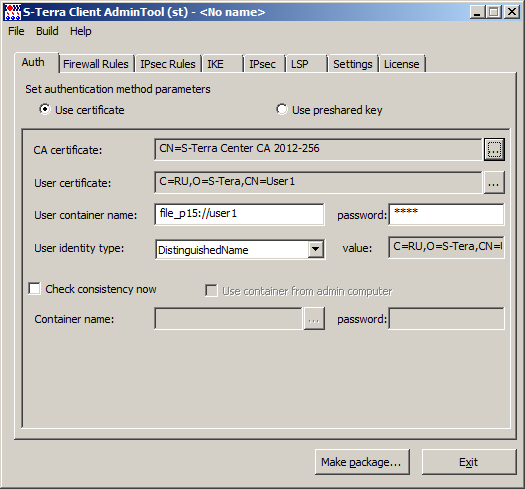Focus the User container name field
Viewport: 525px width, 490px height.
point(239,214)
